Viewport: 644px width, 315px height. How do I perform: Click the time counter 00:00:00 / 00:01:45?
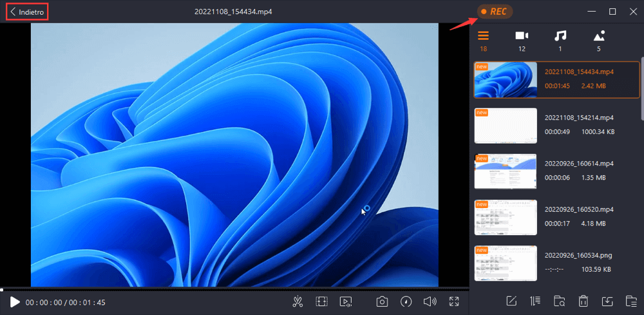click(x=65, y=303)
